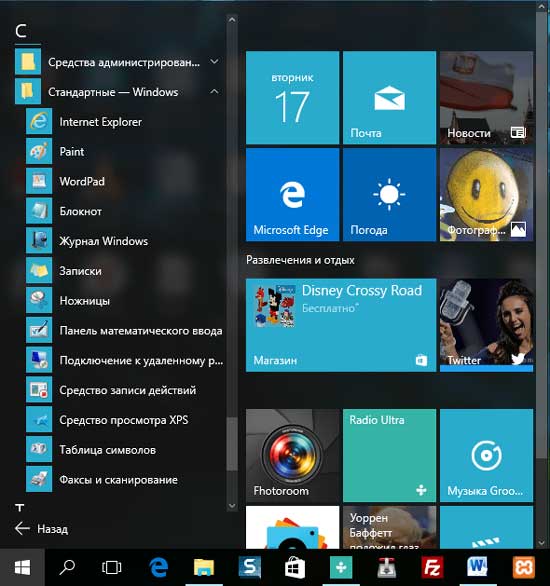Launch Edge from the taskbar
This screenshot has height=586, width=550.
pyautogui.click(x=159, y=567)
